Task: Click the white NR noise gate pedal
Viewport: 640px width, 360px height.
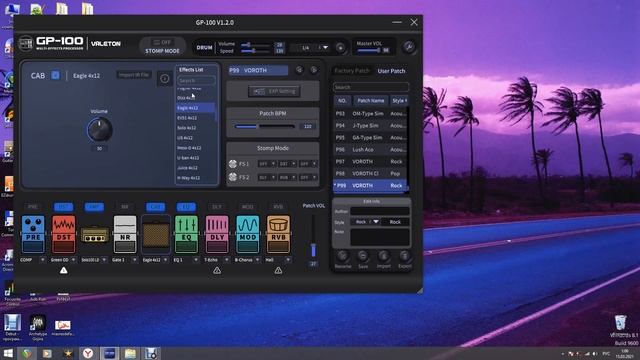Action: [x=125, y=234]
